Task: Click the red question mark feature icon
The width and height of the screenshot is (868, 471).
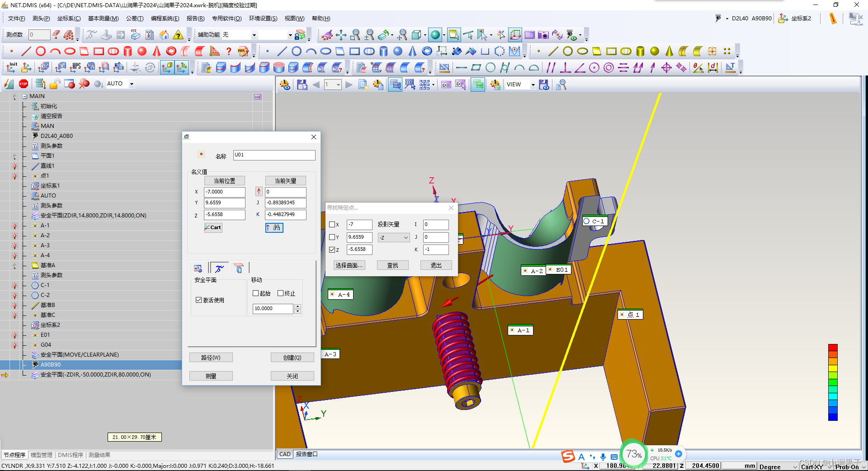Action: (x=229, y=51)
